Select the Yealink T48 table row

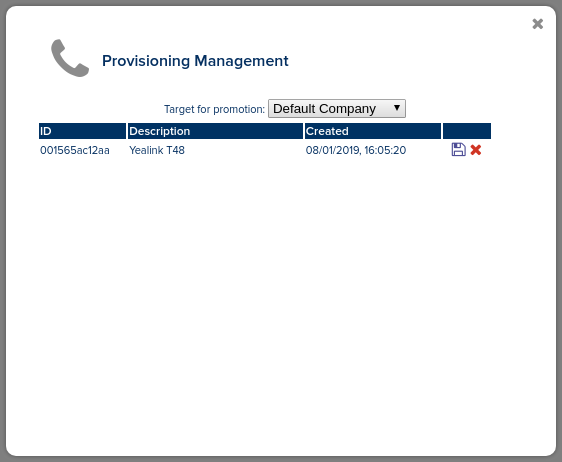point(265,150)
